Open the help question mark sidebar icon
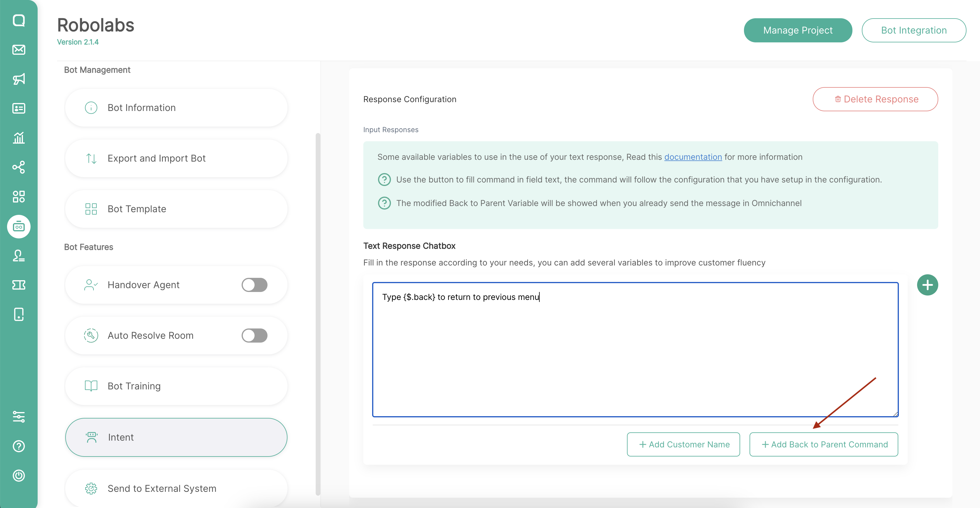Viewport: 980px width, 508px height. [19, 446]
